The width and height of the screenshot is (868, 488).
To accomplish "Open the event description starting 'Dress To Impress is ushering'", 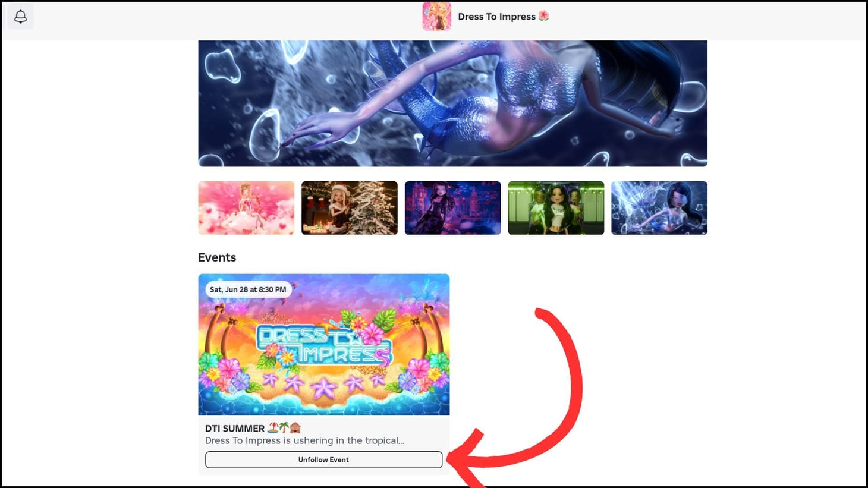I will (304, 440).
